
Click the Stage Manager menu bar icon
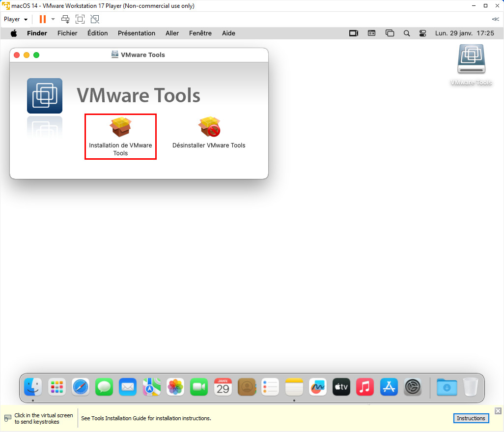[x=354, y=33]
